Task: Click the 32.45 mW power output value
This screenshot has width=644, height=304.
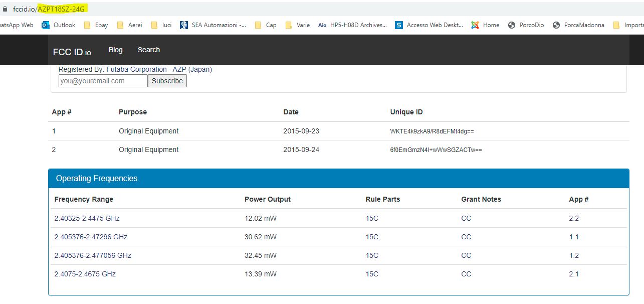Action: tap(261, 255)
